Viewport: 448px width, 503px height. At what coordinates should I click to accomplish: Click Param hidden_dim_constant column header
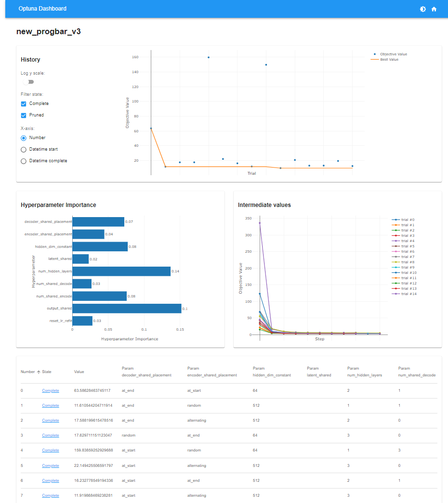pos(272,372)
